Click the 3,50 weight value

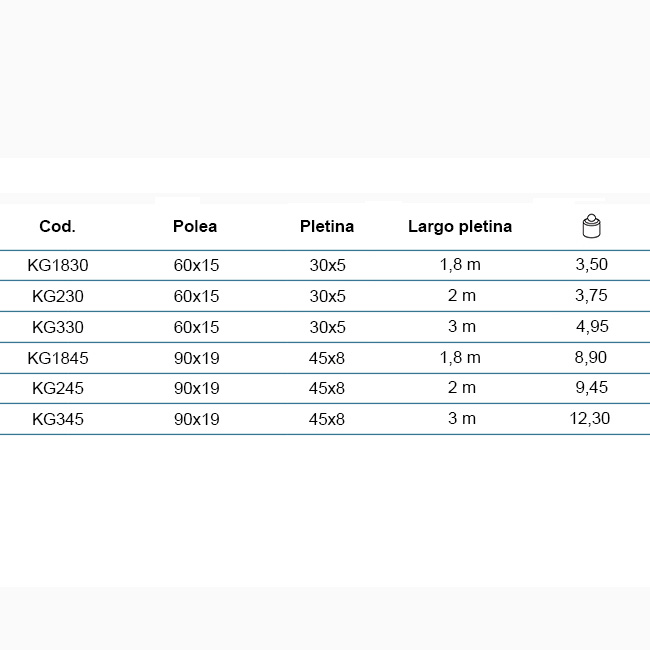(x=592, y=264)
